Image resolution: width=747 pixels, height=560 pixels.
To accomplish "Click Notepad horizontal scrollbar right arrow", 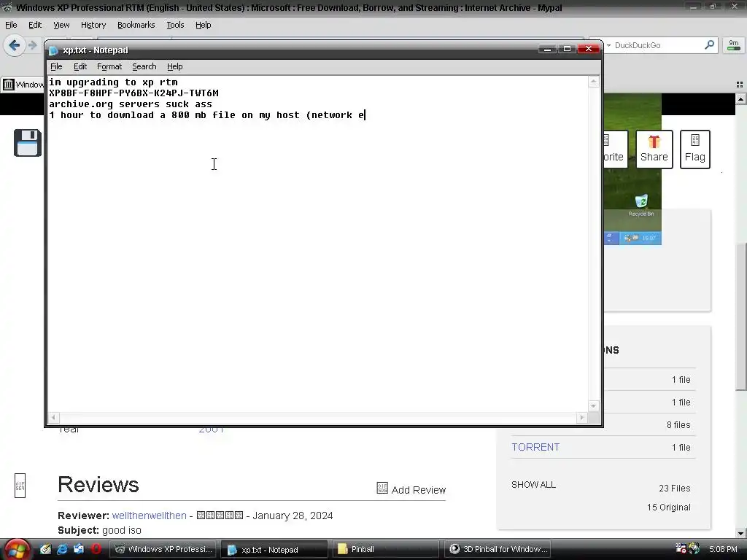I will click(x=581, y=418).
